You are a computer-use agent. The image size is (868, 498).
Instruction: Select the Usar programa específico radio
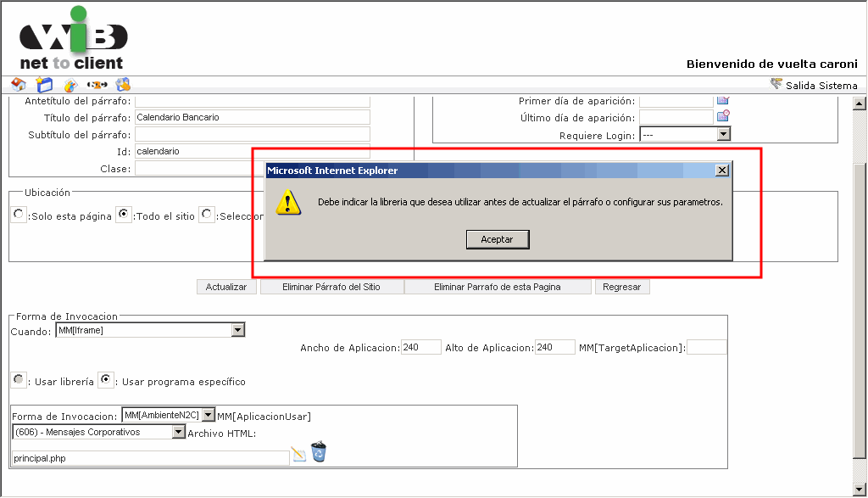(105, 379)
